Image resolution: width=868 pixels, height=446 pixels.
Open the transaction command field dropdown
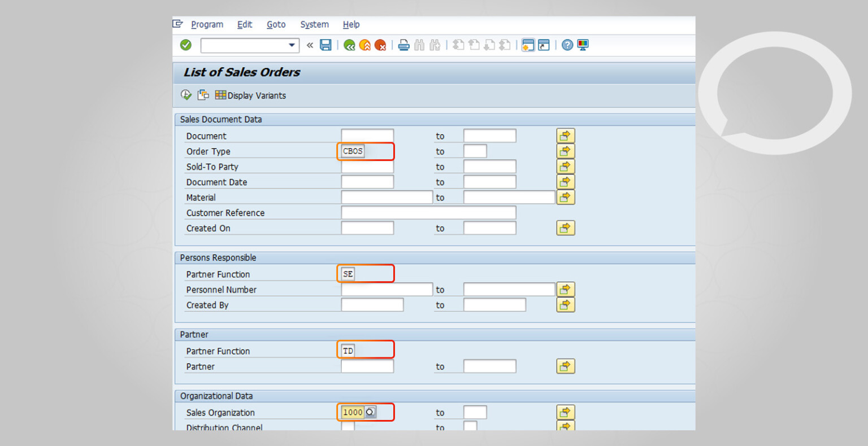point(292,45)
